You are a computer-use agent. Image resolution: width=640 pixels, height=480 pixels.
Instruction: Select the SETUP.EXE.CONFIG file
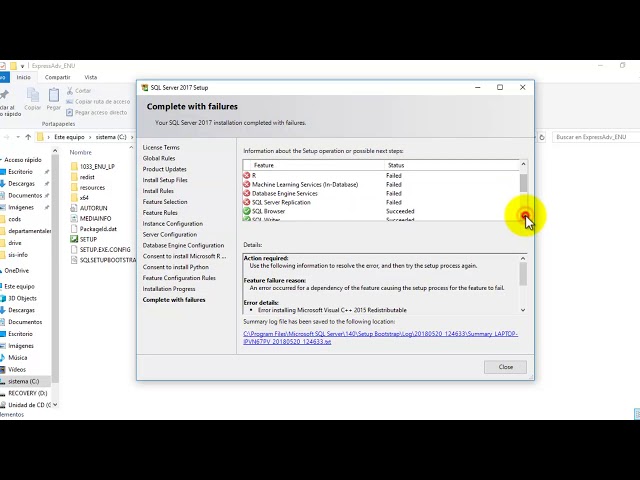point(100,249)
